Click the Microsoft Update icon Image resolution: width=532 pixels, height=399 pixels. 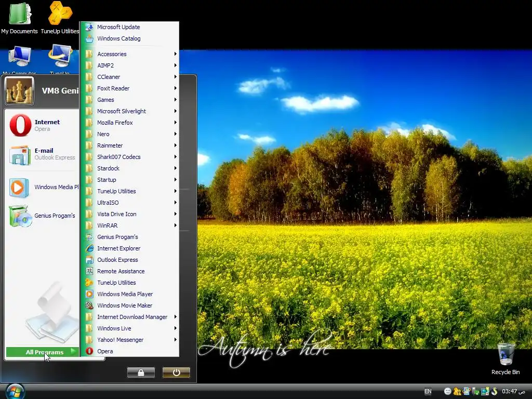point(89,27)
